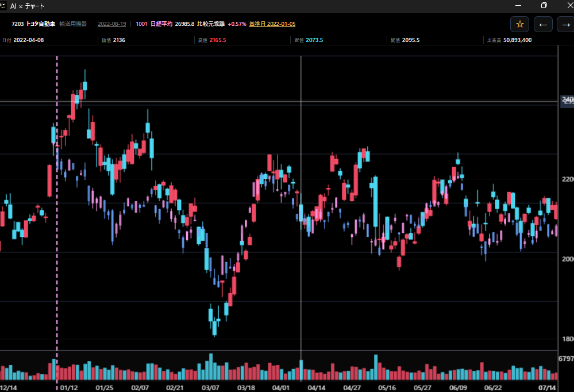The height and width of the screenshot is (392, 574).
Task: Click the highlighted price tag on price axis
Action: [x=568, y=101]
